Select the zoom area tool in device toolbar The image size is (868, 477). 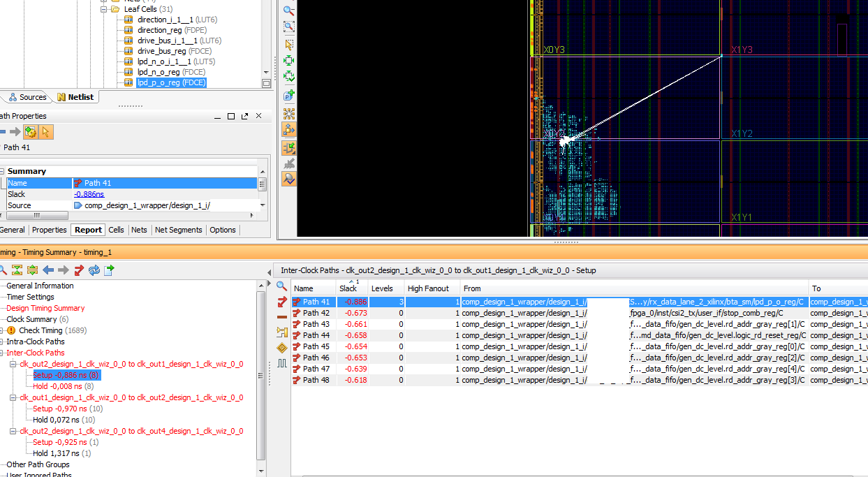[x=288, y=27]
